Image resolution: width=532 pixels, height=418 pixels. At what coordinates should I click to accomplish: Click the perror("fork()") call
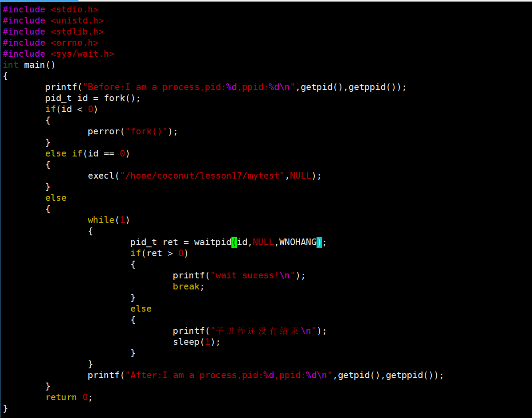point(133,131)
